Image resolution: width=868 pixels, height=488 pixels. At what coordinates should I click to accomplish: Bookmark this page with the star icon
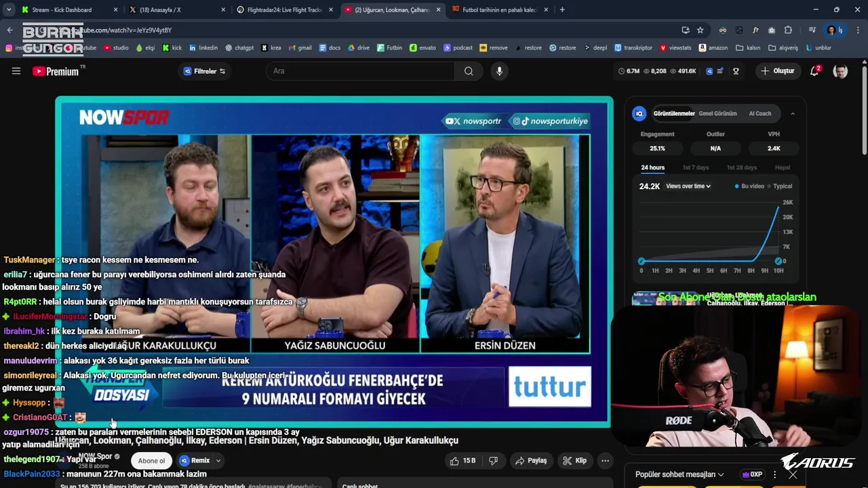[700, 30]
